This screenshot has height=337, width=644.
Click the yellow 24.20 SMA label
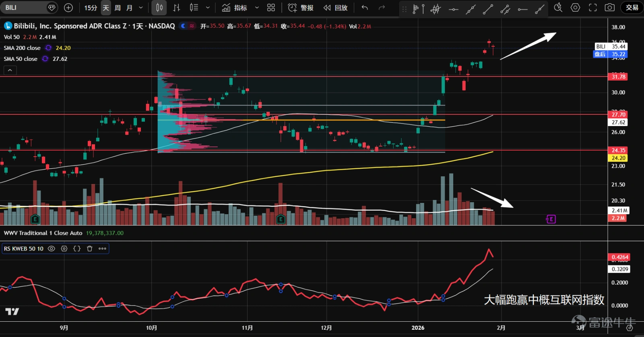(x=618, y=158)
